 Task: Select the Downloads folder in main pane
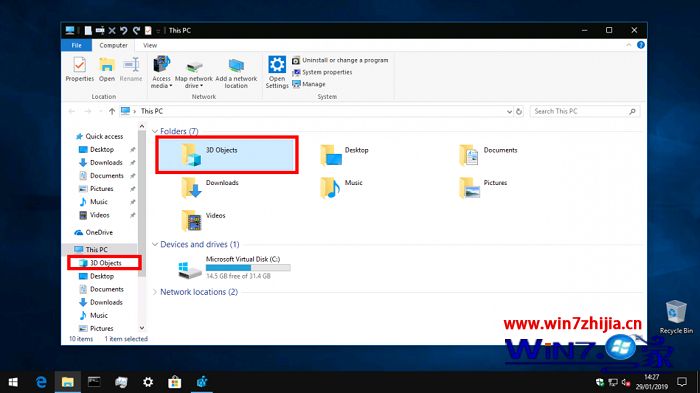click(x=210, y=188)
